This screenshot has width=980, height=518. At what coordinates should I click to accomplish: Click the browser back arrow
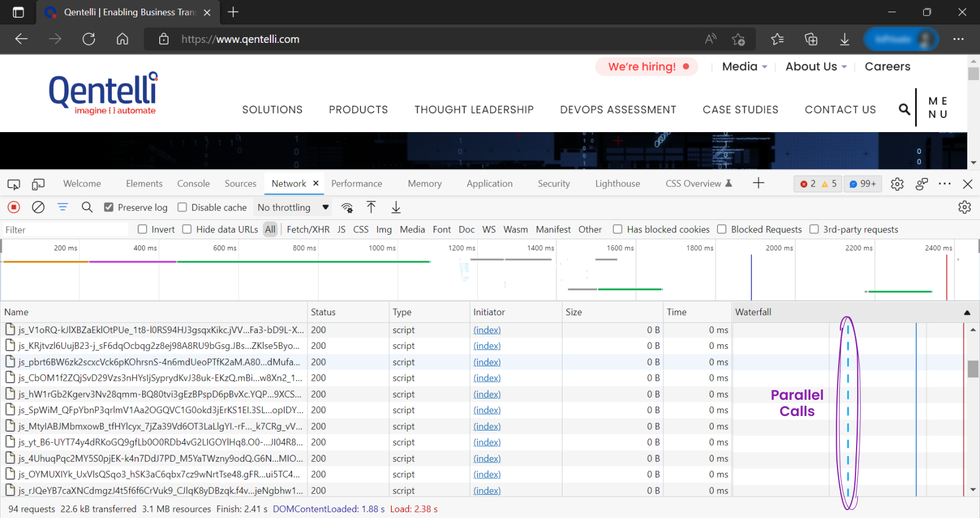pyautogui.click(x=21, y=39)
